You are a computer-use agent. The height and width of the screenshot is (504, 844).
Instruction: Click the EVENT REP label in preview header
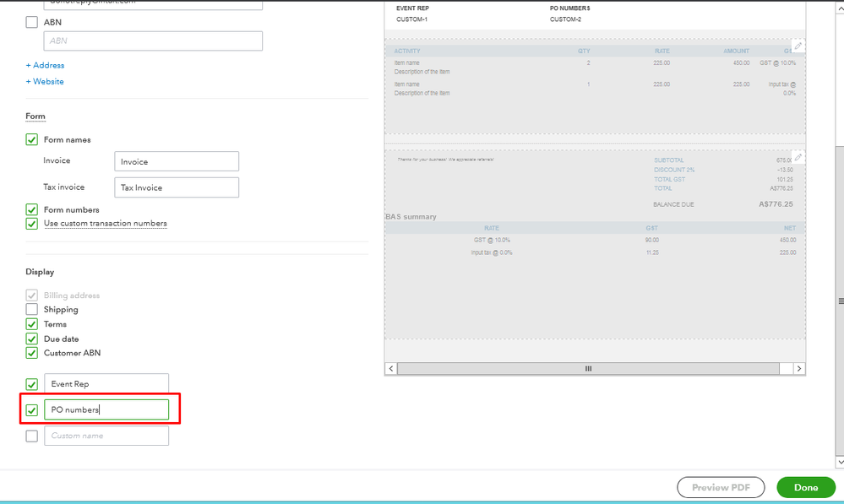413,8
